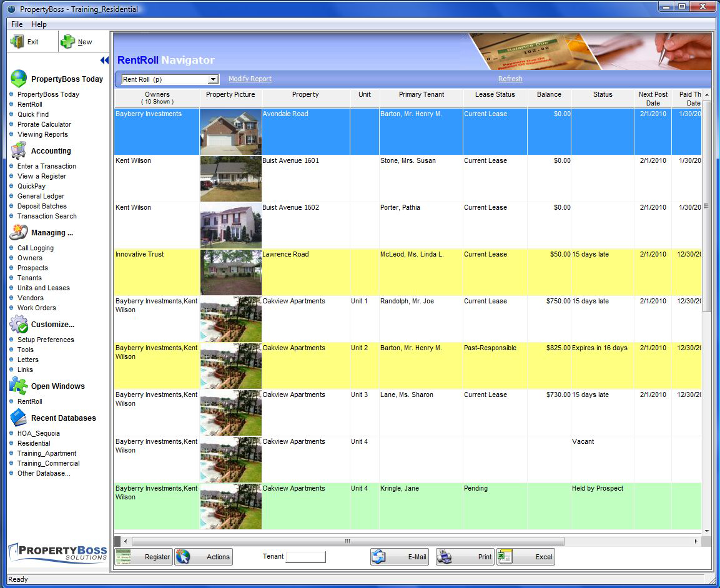Screen dimensions: 720x588
Task: Click bullet icon beside Quick Find
Action: [x=11, y=114]
